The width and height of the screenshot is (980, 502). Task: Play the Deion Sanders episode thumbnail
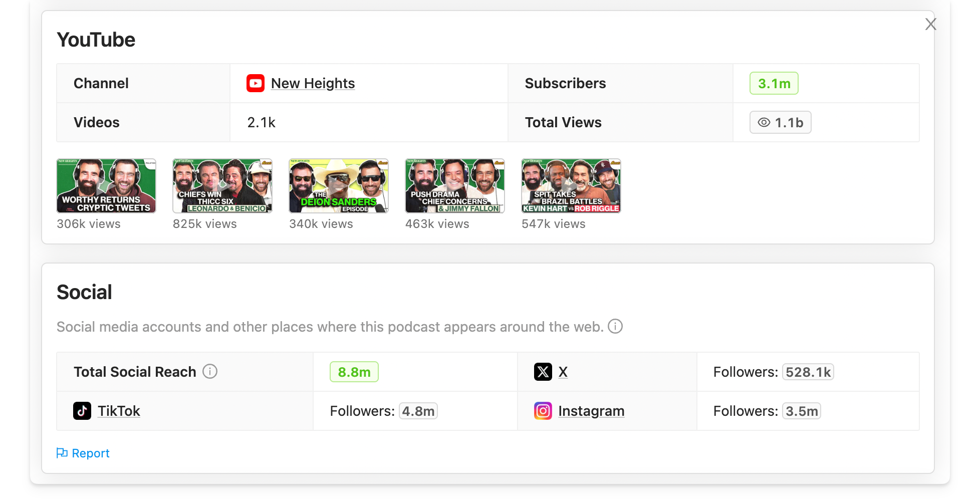[339, 186]
